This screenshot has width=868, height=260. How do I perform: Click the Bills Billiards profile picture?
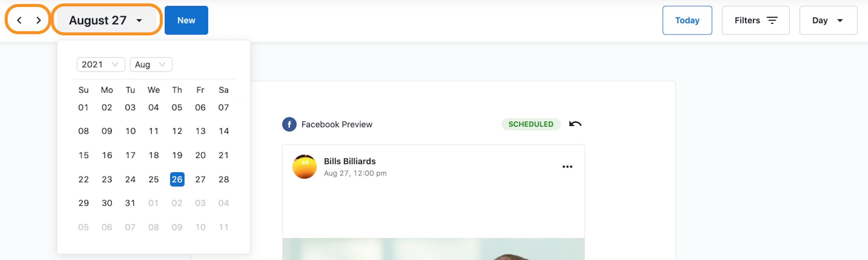pos(304,167)
